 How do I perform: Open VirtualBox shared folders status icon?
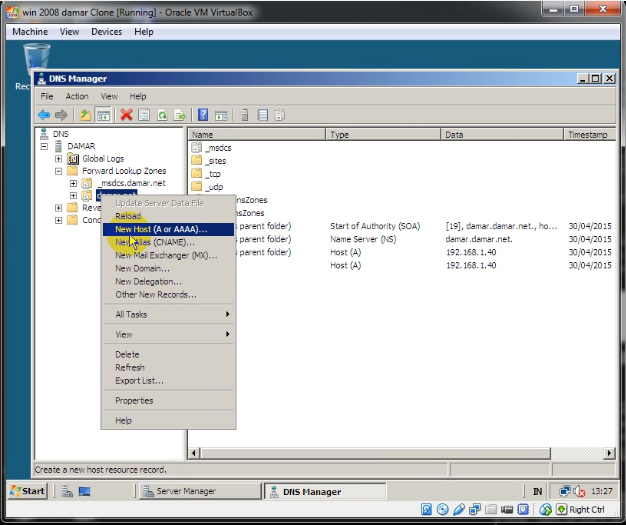tap(491, 509)
